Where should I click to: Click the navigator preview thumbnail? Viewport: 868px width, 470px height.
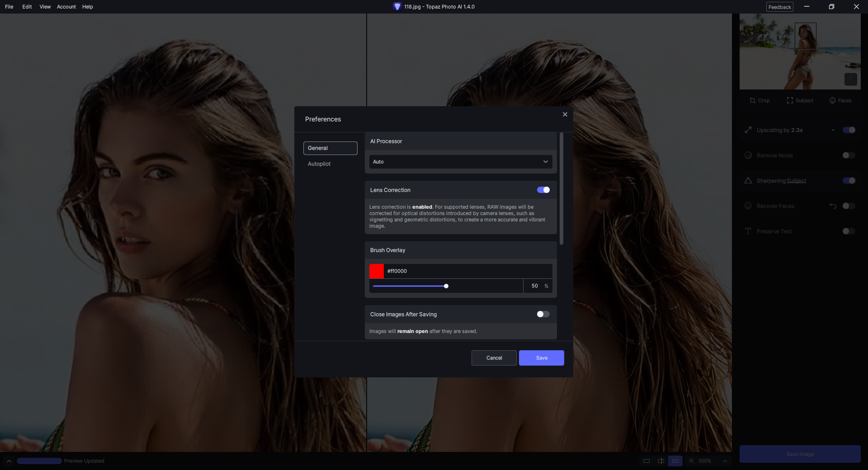click(800, 52)
